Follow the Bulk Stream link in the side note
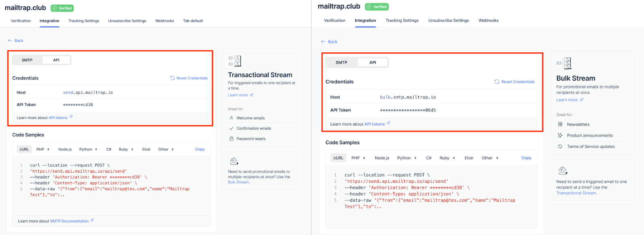This screenshot has width=644, height=235. pos(238,182)
